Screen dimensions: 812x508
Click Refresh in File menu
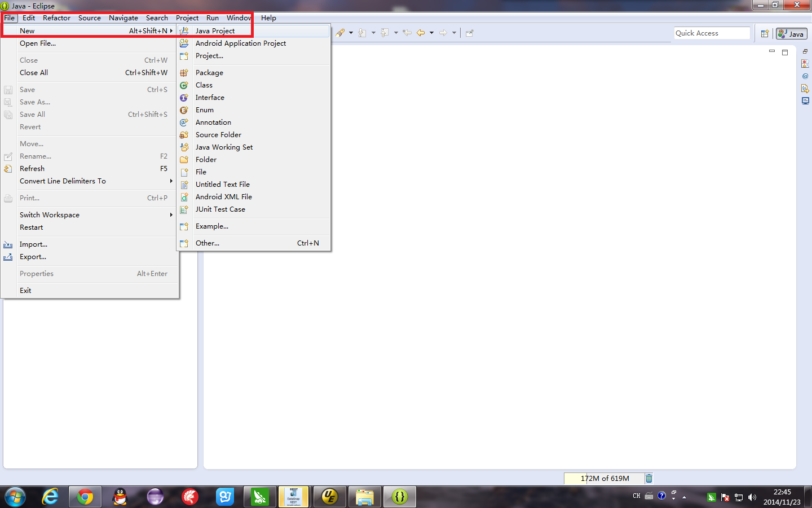point(89,169)
